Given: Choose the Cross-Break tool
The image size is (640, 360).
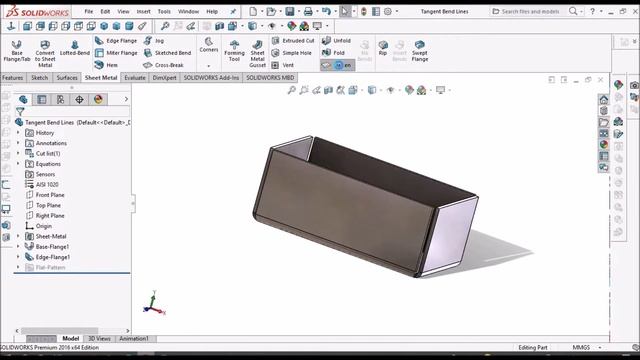Looking at the screenshot, I should (163, 65).
